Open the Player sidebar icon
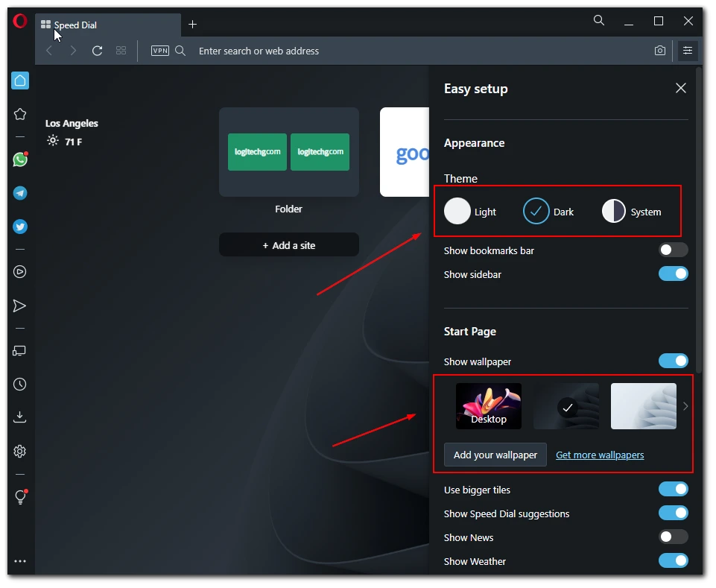The image size is (716, 588). [19, 272]
